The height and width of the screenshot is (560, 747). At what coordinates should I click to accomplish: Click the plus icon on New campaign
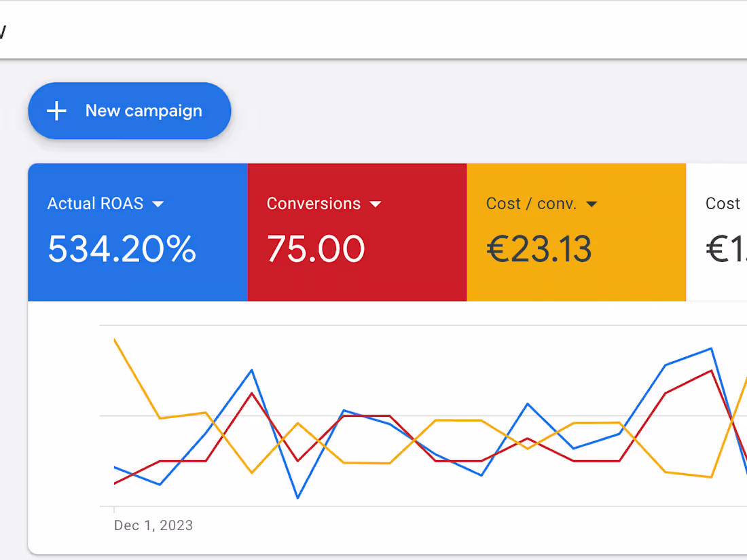tap(56, 111)
